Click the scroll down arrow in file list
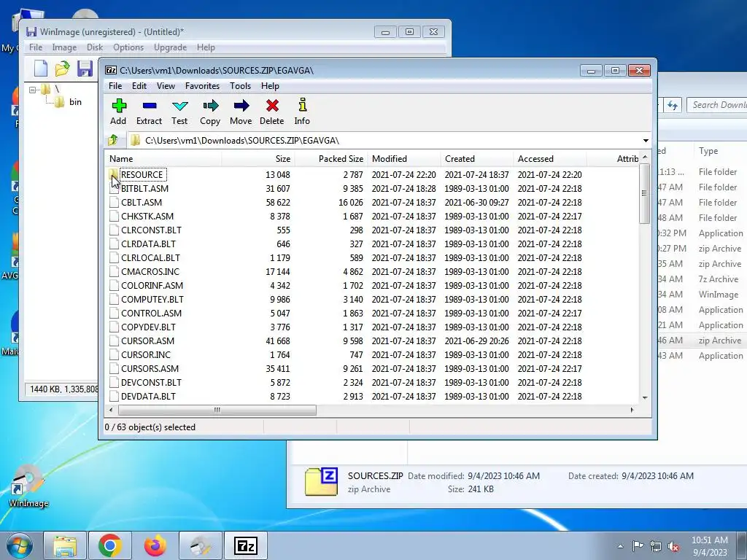Viewport: 747px width, 560px height. click(x=645, y=397)
